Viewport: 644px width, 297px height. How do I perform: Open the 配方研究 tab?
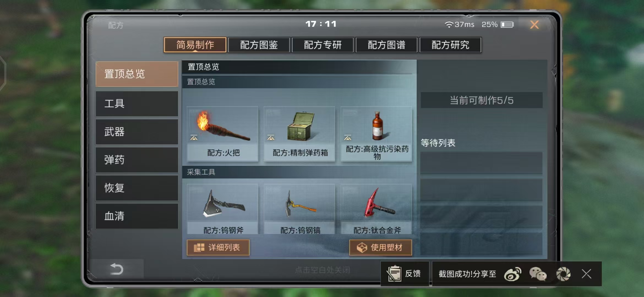click(x=450, y=45)
